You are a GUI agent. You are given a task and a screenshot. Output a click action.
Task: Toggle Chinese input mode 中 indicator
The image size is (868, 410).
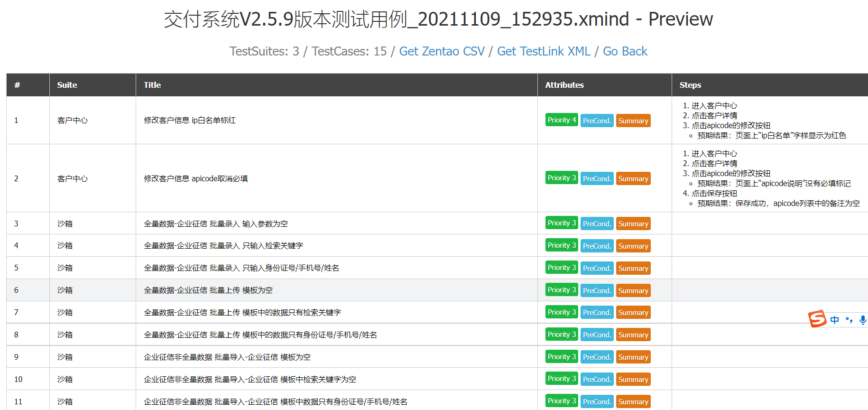[835, 320]
